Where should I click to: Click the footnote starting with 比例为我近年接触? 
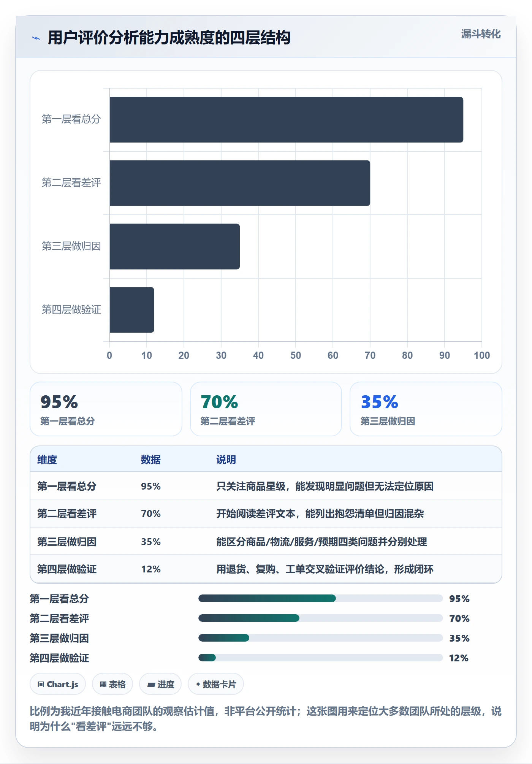click(x=266, y=719)
